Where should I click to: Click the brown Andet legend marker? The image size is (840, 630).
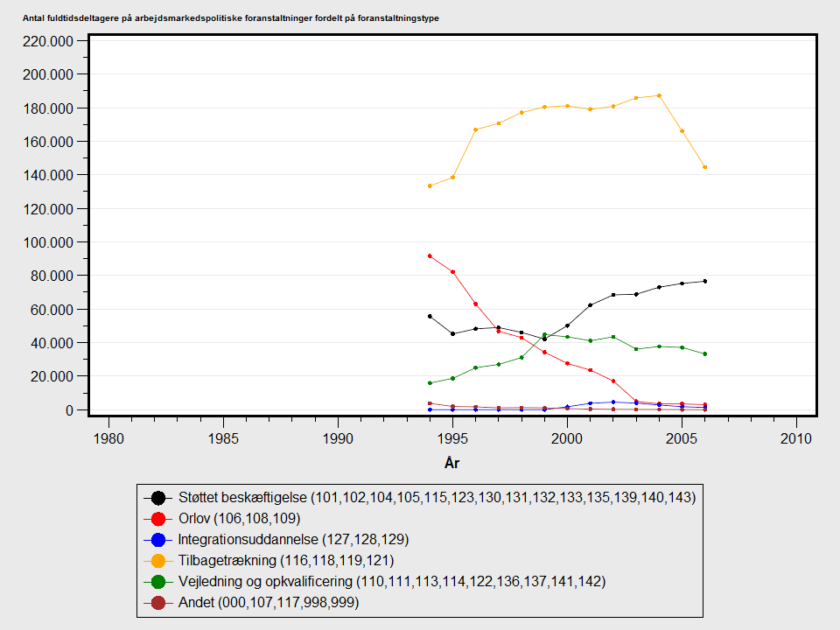(x=158, y=603)
